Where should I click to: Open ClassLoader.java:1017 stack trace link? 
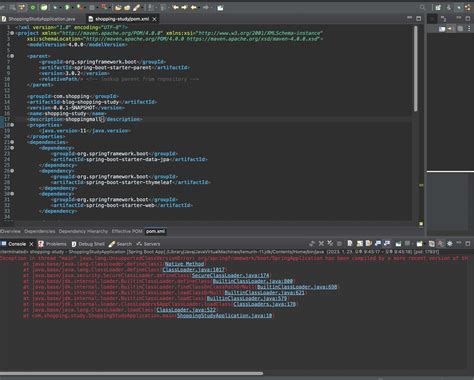click(193, 270)
